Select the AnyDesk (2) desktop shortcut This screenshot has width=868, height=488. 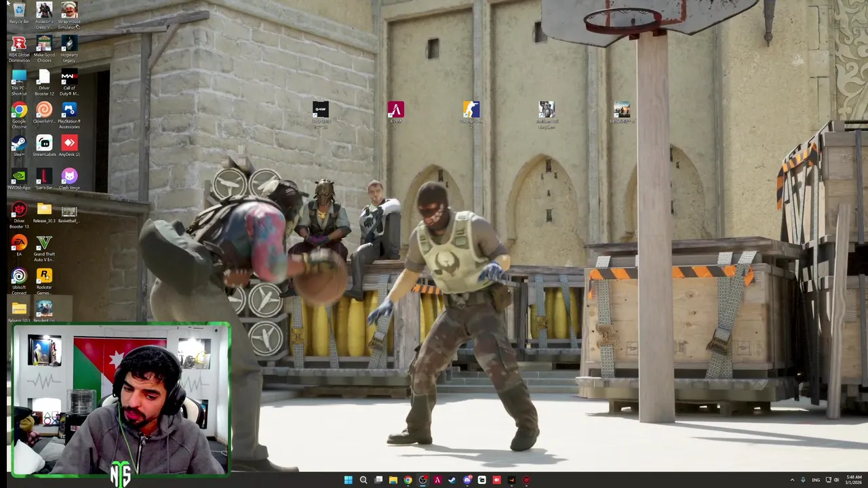69,146
